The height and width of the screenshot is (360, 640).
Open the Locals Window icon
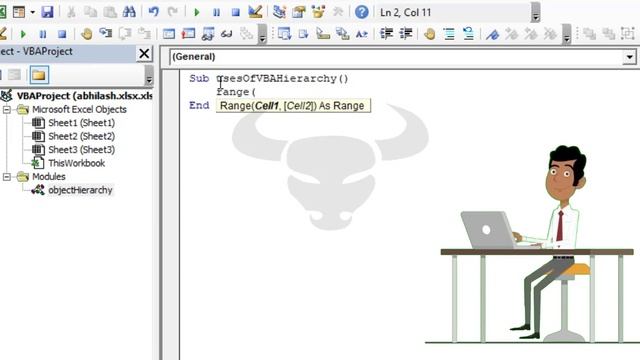169,34
